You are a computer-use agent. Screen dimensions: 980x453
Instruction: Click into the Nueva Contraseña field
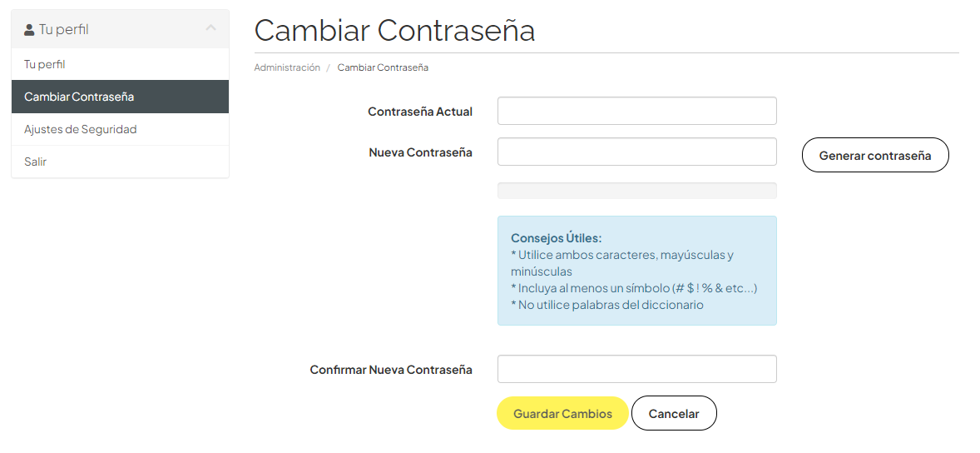(x=636, y=152)
